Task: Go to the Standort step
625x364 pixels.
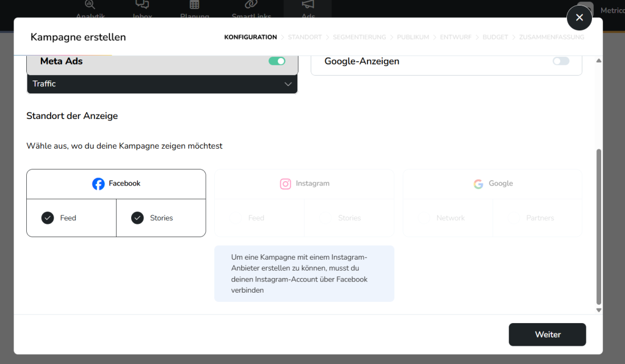Action: pos(305,37)
